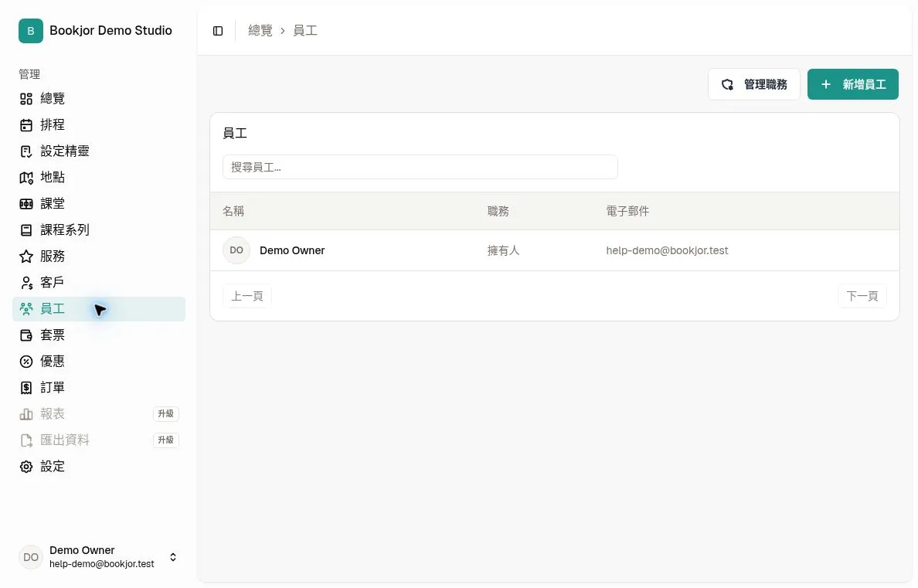Click the 地點 map icon
918x588 pixels.
[x=25, y=178]
